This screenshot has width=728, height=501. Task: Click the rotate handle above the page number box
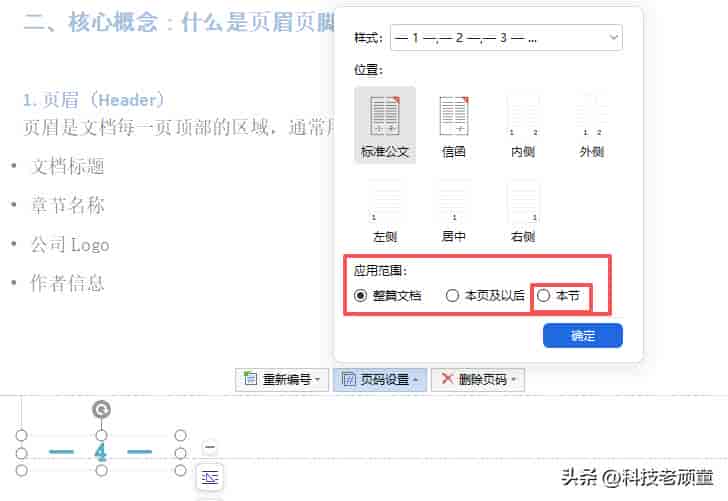point(101,410)
